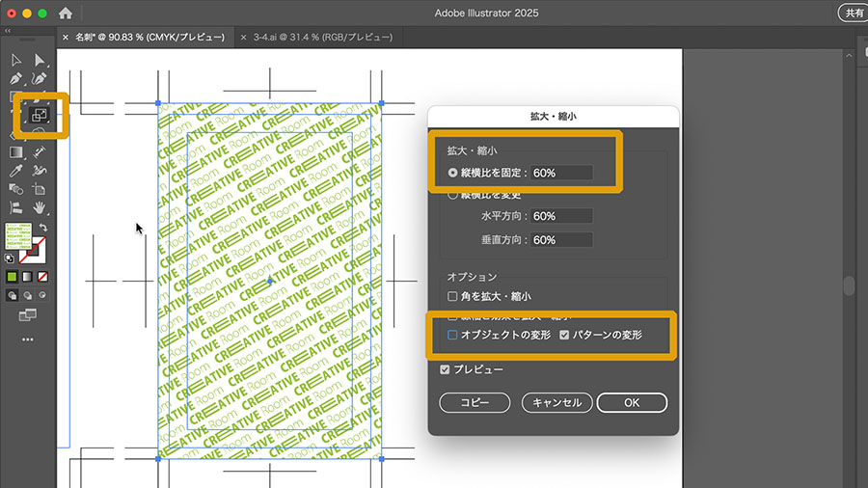Select the Eyedropper tool
Screen dimensions: 868x488
tap(16, 171)
